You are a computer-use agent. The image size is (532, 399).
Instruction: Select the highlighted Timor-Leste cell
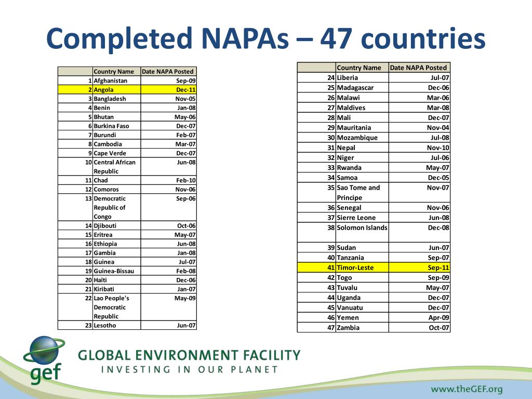(362, 268)
